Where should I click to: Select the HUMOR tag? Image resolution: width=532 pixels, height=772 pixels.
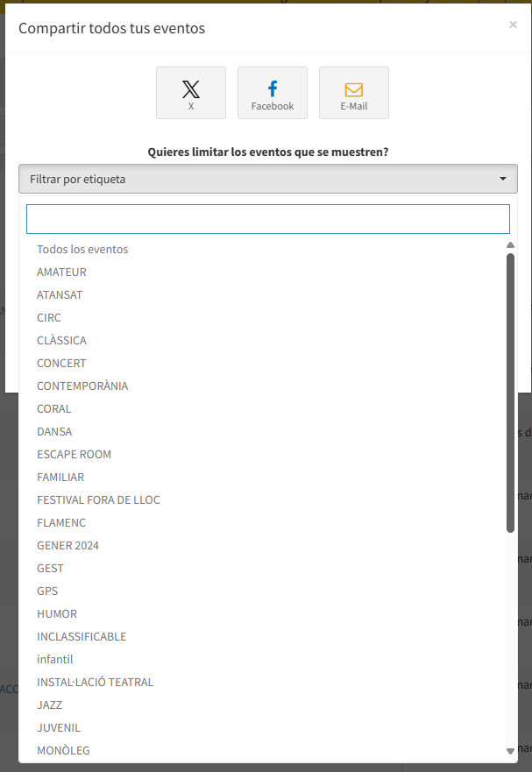57,614
